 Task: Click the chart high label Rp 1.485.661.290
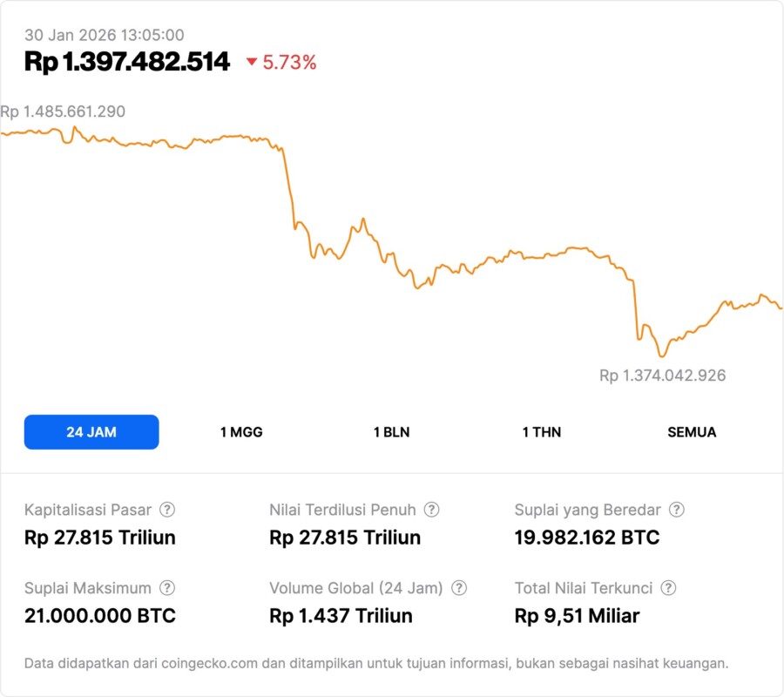[63, 112]
